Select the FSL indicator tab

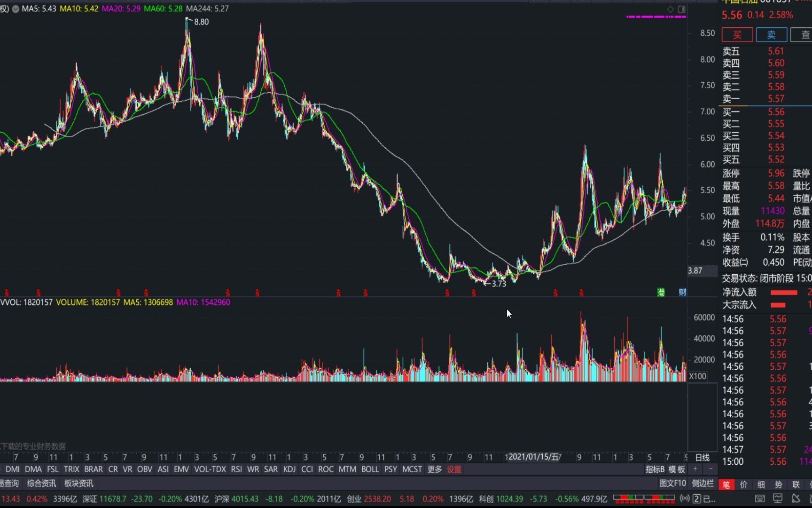(53, 469)
